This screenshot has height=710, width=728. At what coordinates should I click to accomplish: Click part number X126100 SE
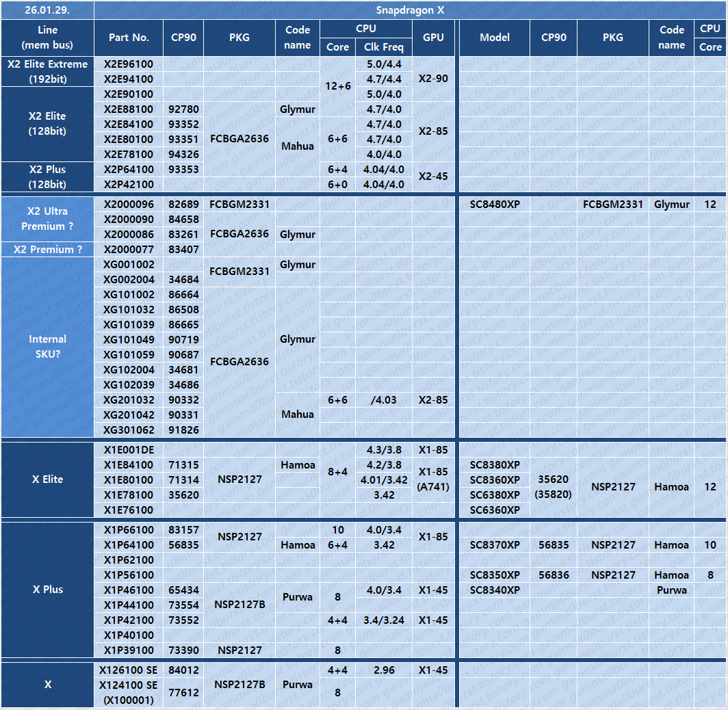129,670
